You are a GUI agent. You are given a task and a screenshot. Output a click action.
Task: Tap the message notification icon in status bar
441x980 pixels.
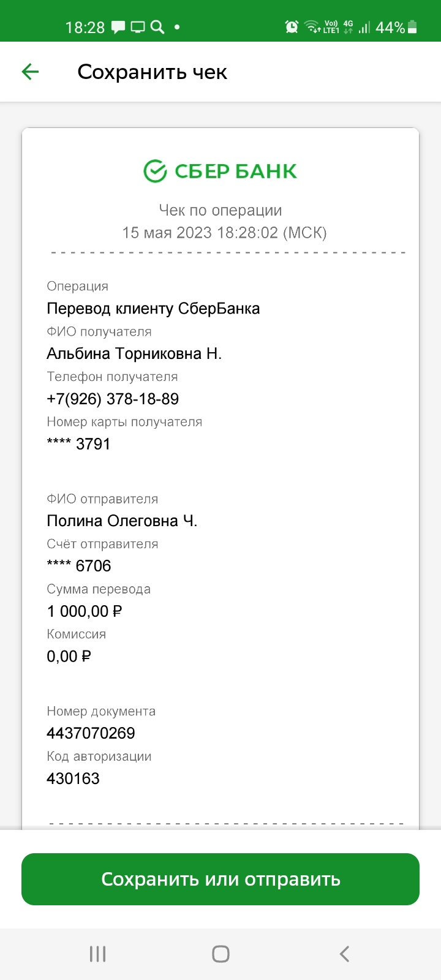tap(118, 27)
